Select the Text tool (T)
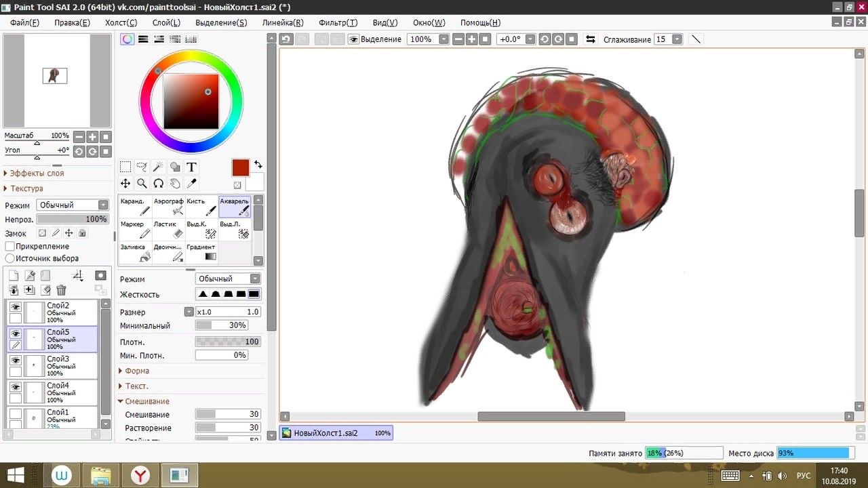 (x=191, y=167)
